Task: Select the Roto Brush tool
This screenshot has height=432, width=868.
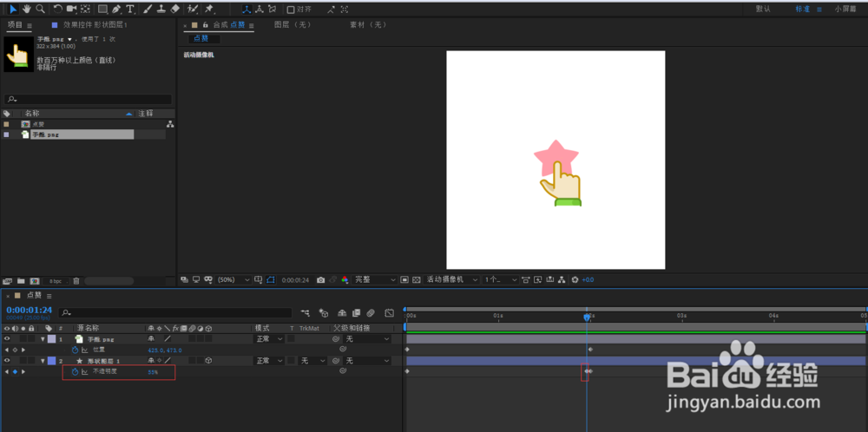Action: [193, 9]
